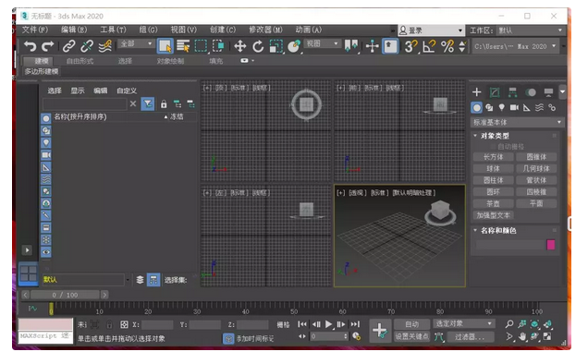
Task: Create a 长方体 box primitive
Action: [x=493, y=157]
